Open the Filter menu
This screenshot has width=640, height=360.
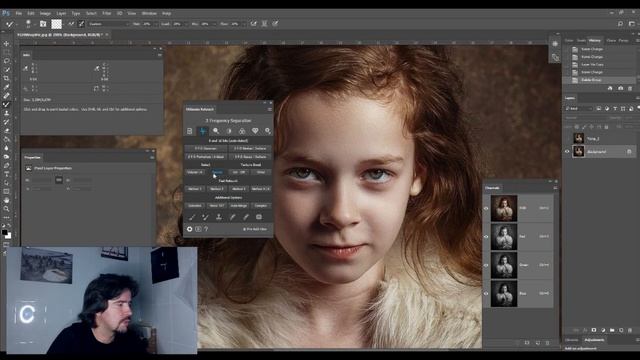coord(107,13)
